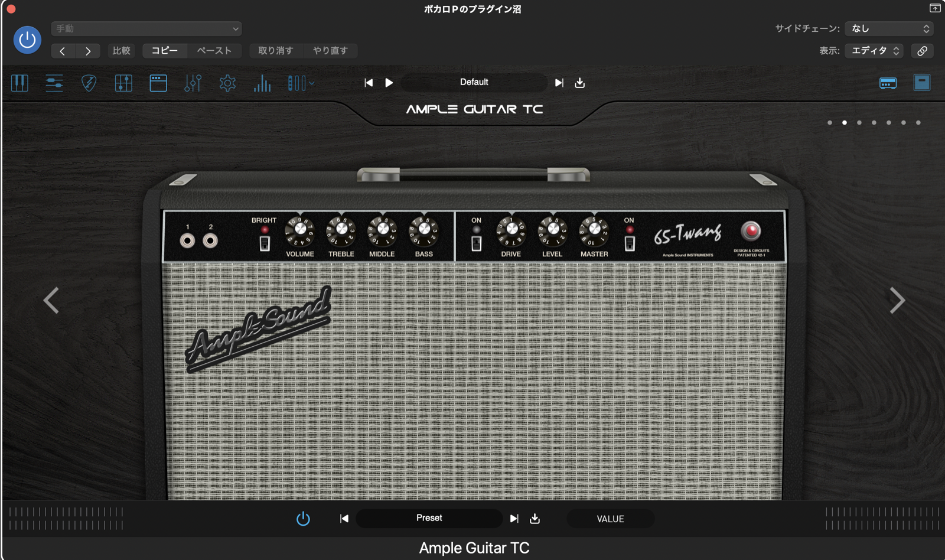Screen dimensions: 945x560
Task: Click the 65-Twang amp logo
Action: coord(687,234)
